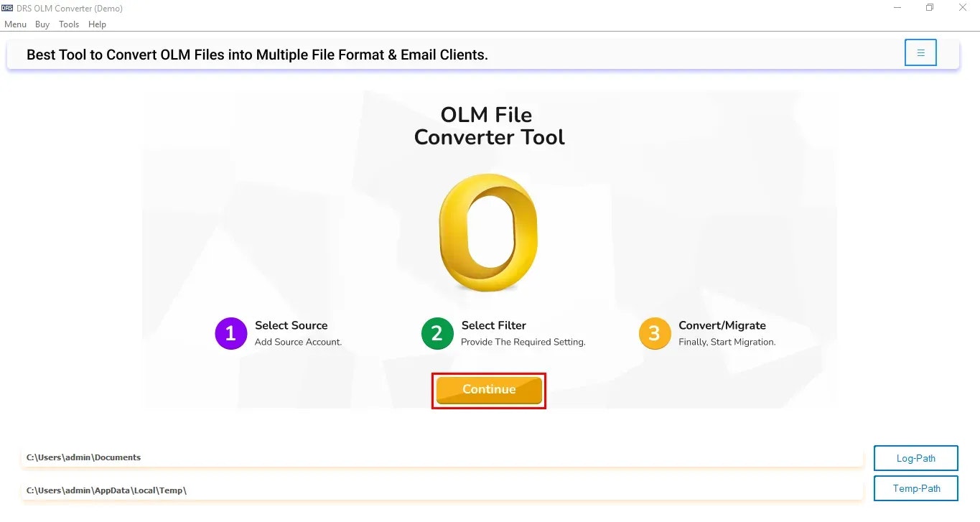Viewport: 980px width, 522px height.
Task: Click the yellow Continue button
Action: 489,390
